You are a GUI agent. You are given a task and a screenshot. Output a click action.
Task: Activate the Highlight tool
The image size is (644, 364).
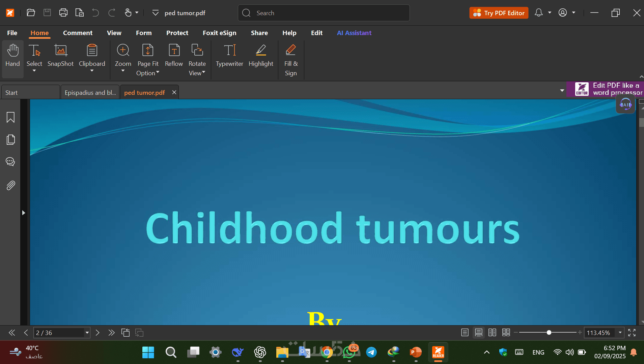coord(261,56)
